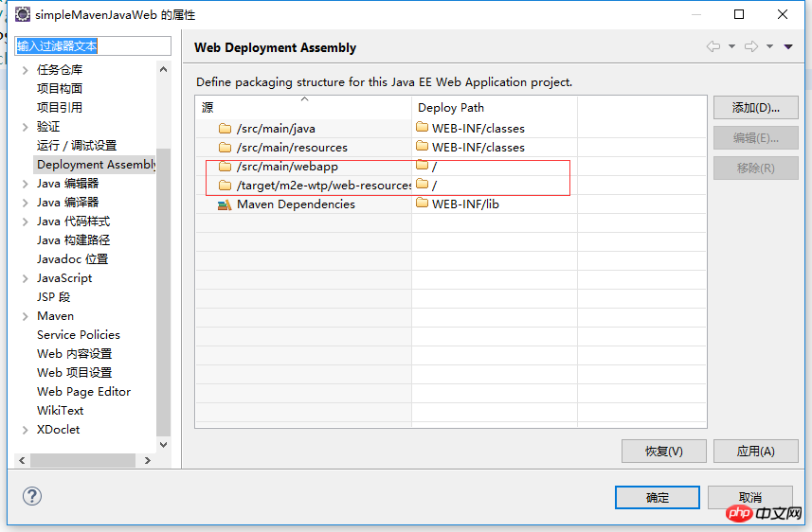Click the filter text input field
Viewport: 812px width, 532px height.
pyautogui.click(x=92, y=46)
